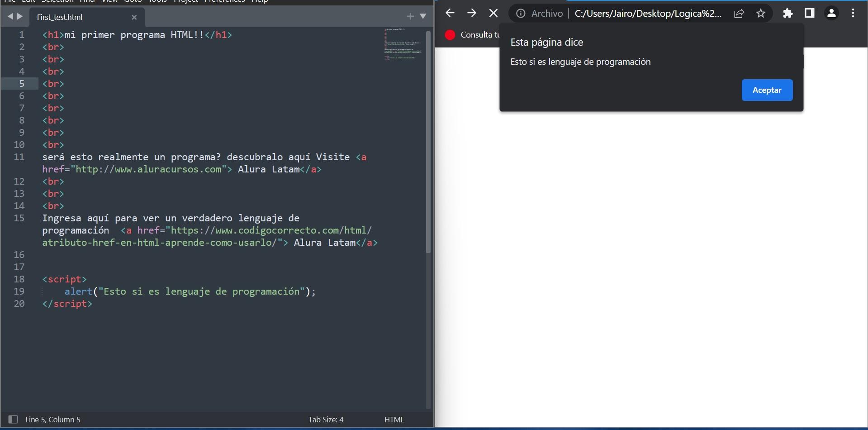The height and width of the screenshot is (430, 868).
Task: Close the First_test.html tab in Sublime
Action: pyautogui.click(x=134, y=17)
